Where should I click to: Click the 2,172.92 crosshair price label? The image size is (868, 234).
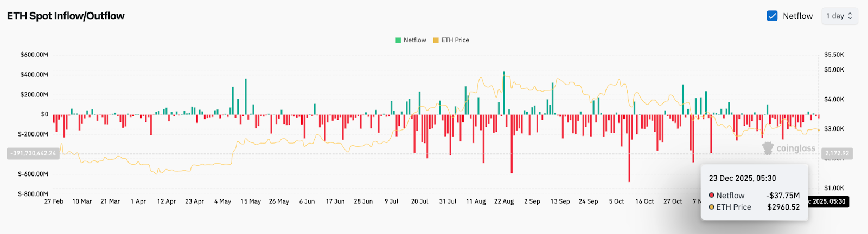[x=837, y=153]
